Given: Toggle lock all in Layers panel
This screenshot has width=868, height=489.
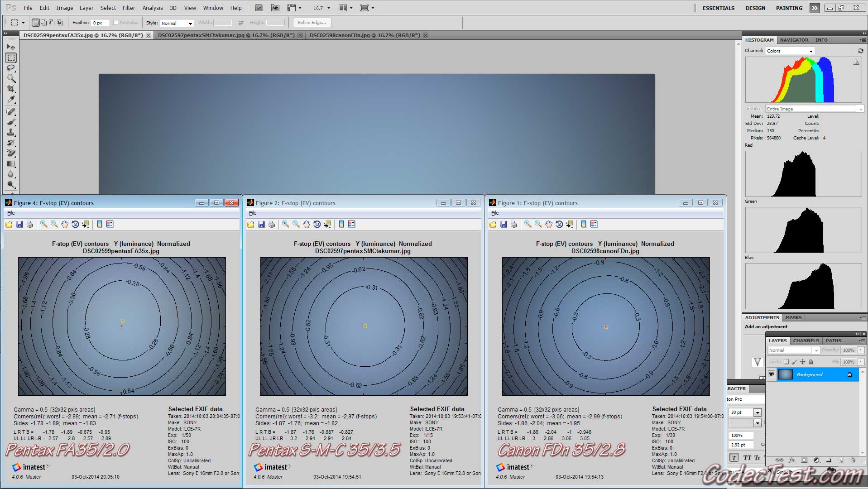Looking at the screenshot, I should click(x=810, y=362).
